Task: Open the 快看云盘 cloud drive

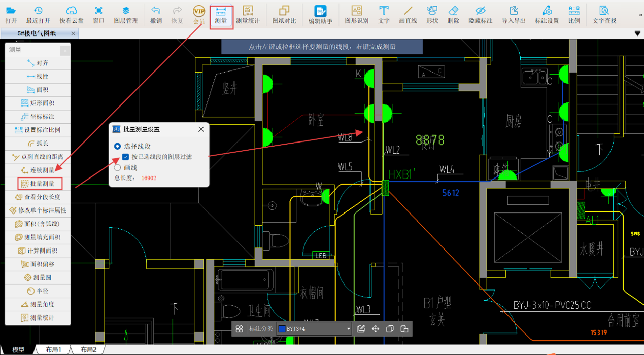Action: [x=72, y=15]
